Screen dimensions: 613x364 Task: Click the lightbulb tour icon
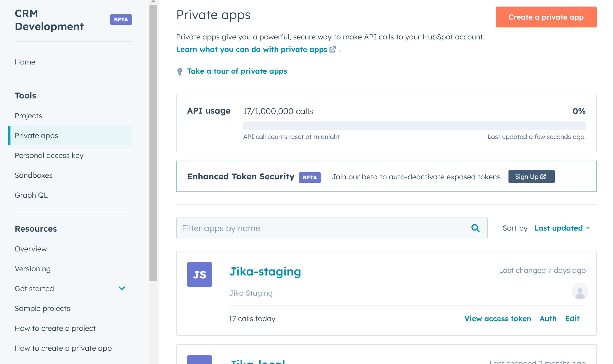(180, 72)
